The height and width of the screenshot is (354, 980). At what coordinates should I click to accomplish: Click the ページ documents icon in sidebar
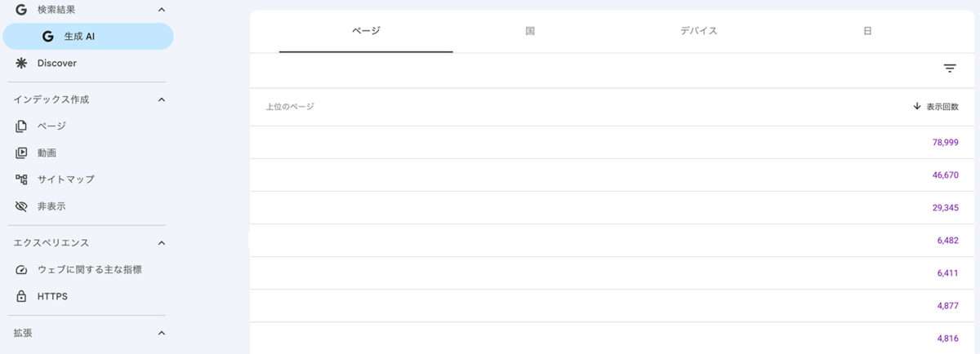pos(21,126)
